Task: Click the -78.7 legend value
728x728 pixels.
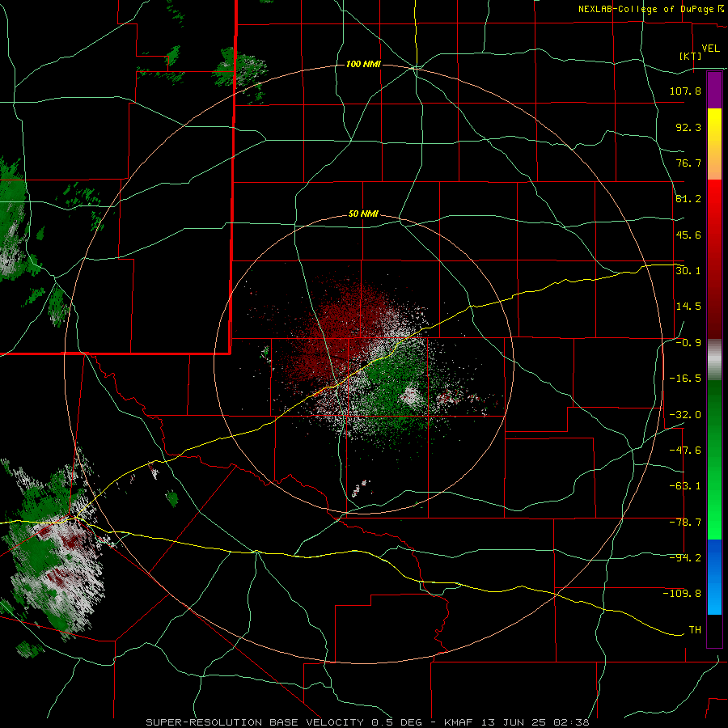Action: click(685, 523)
